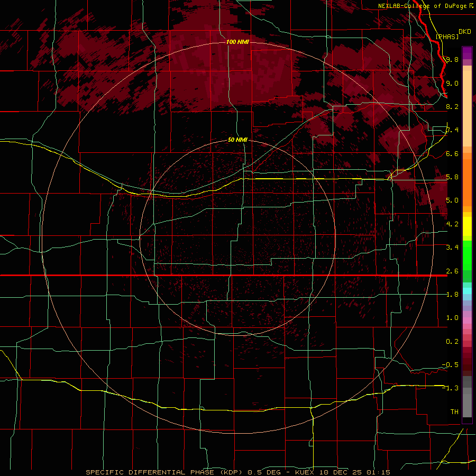Click the SPECIFIC DIFFERENTIAL PHASE caption text
This screenshot has height=476, width=476.
tap(150, 472)
